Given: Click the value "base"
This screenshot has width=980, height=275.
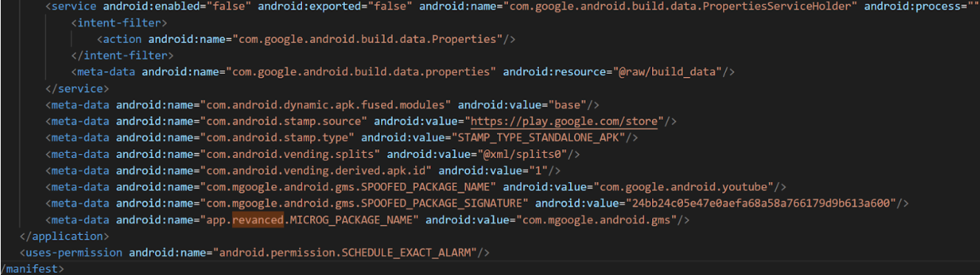Looking at the screenshot, I should (566, 105).
